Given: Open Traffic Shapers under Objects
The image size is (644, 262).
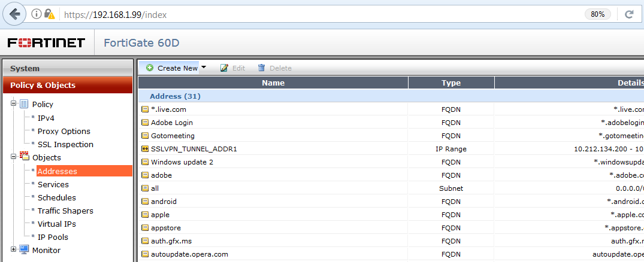Looking at the screenshot, I should (x=66, y=211).
